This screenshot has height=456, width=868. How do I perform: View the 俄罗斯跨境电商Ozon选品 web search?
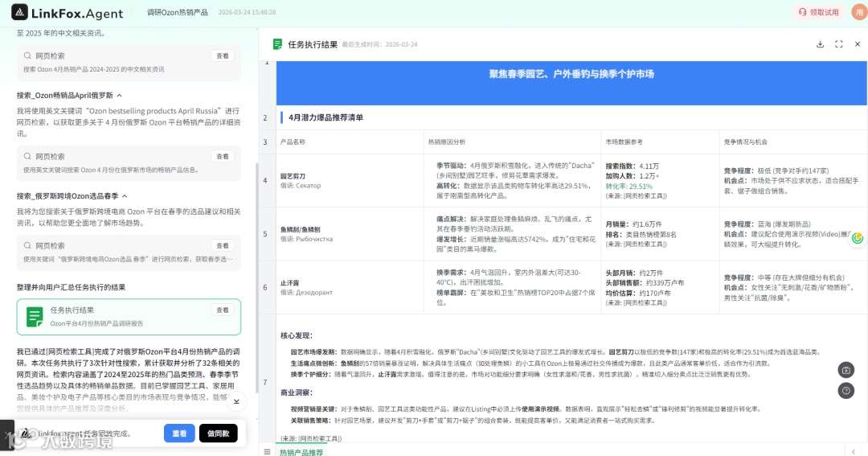[223, 246]
